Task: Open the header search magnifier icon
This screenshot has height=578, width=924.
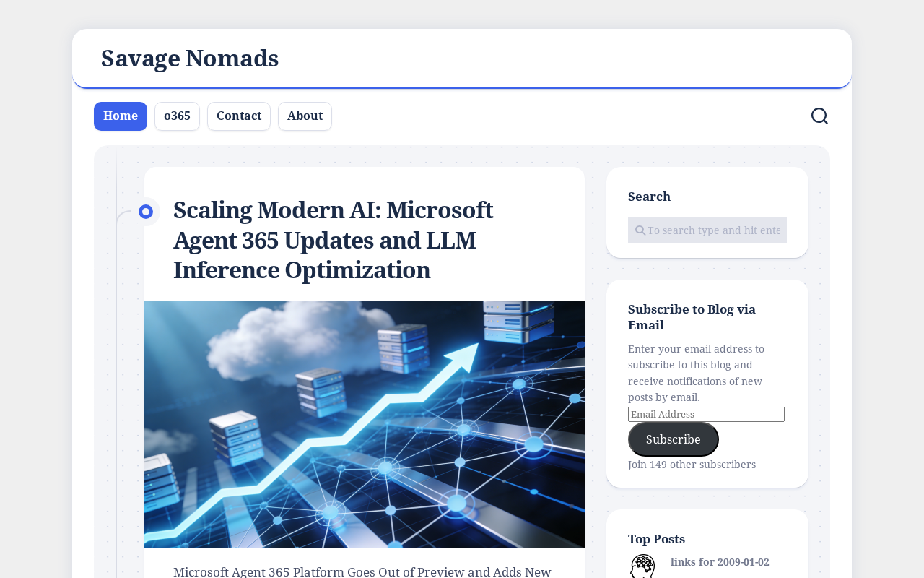Action: [x=819, y=116]
